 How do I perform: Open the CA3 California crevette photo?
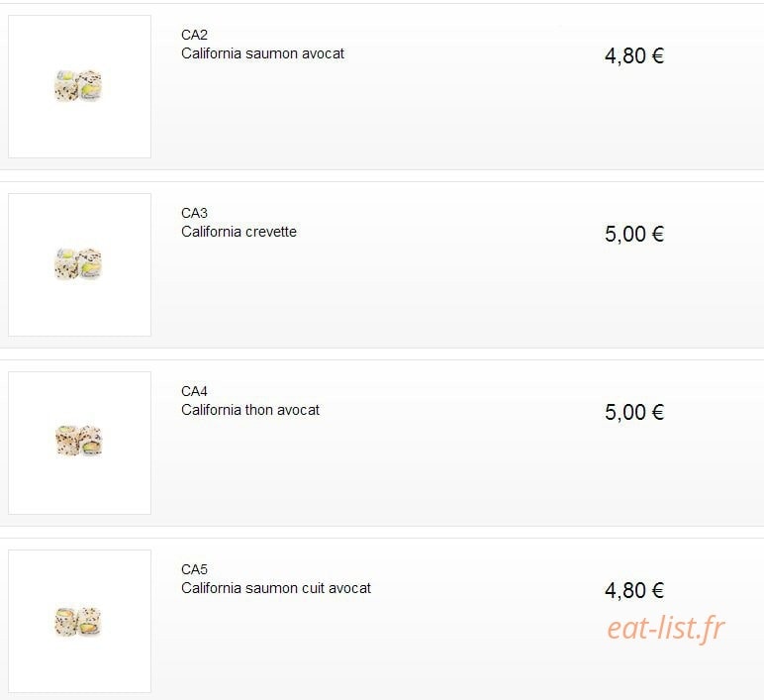pyautogui.click(x=79, y=264)
